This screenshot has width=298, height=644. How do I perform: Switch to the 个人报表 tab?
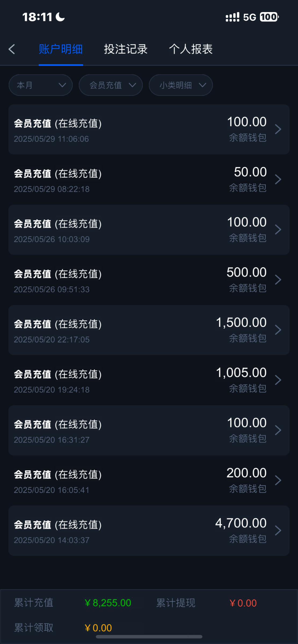coord(191,49)
